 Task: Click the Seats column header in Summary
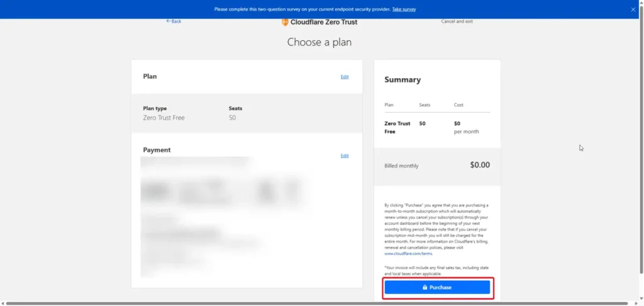[425, 105]
